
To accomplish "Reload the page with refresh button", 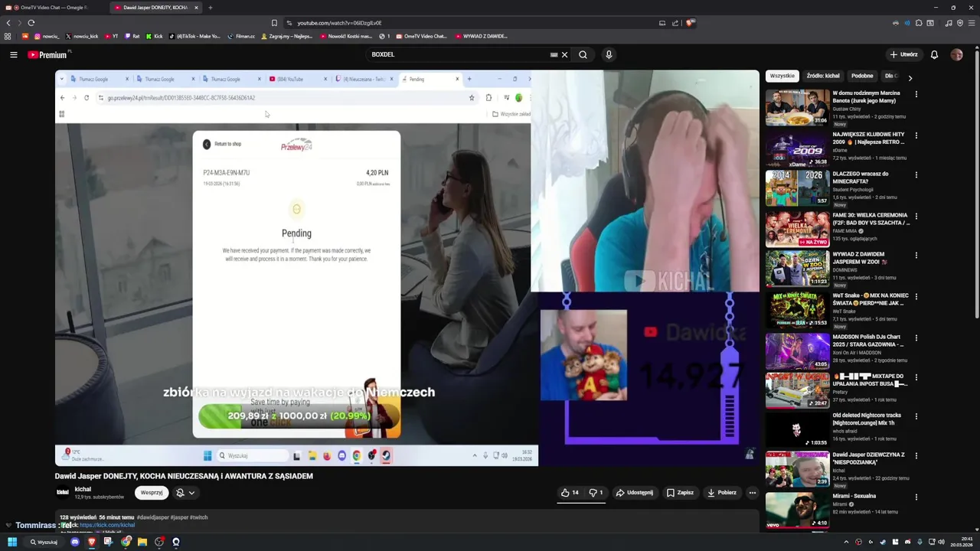I will tap(31, 23).
